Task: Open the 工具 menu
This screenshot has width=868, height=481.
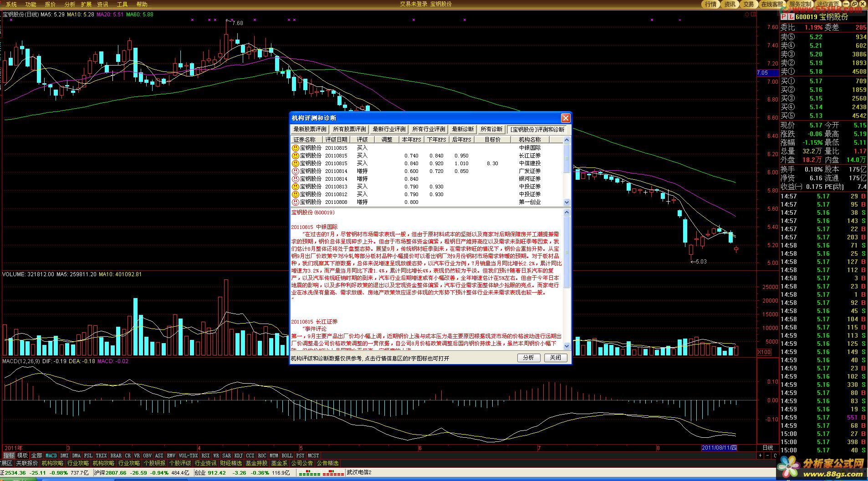Action: pos(122,4)
